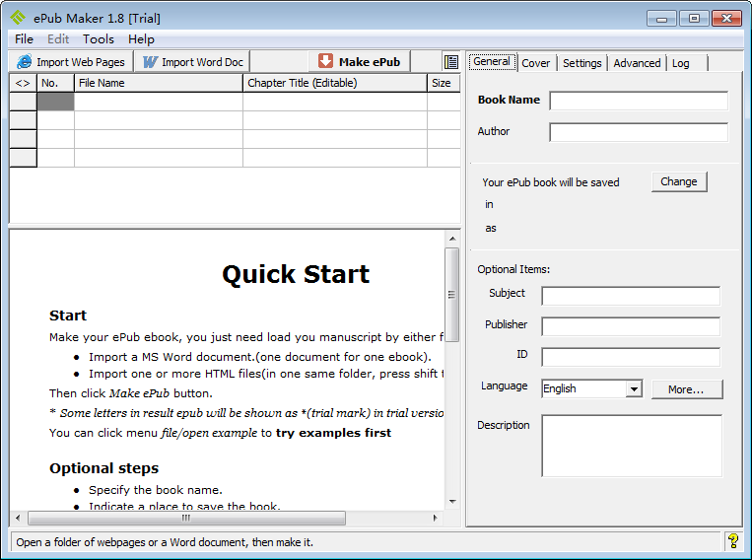Click the Size column header
The image size is (752, 560).
[x=444, y=83]
